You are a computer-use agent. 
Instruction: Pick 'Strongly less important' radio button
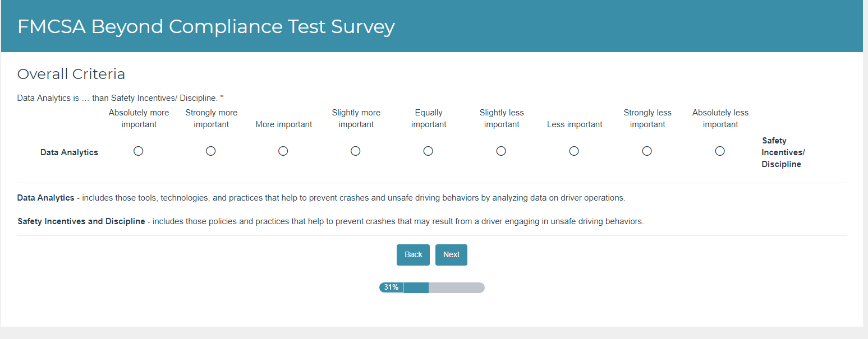(x=647, y=151)
